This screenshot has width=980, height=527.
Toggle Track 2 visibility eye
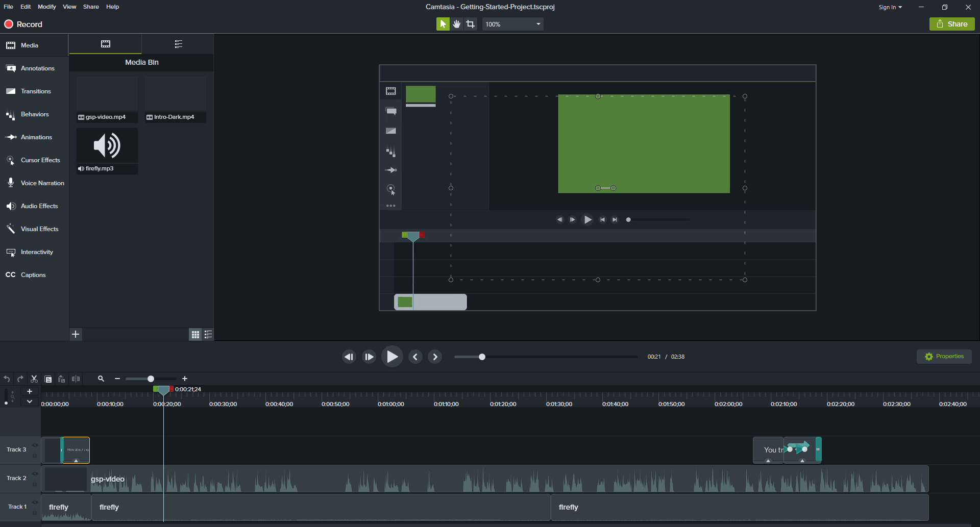click(35, 473)
